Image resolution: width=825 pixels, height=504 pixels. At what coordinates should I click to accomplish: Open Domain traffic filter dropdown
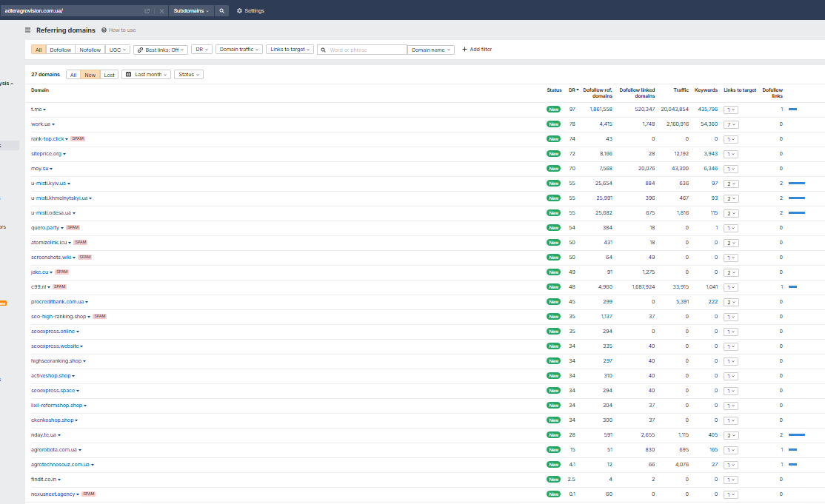[x=239, y=50]
